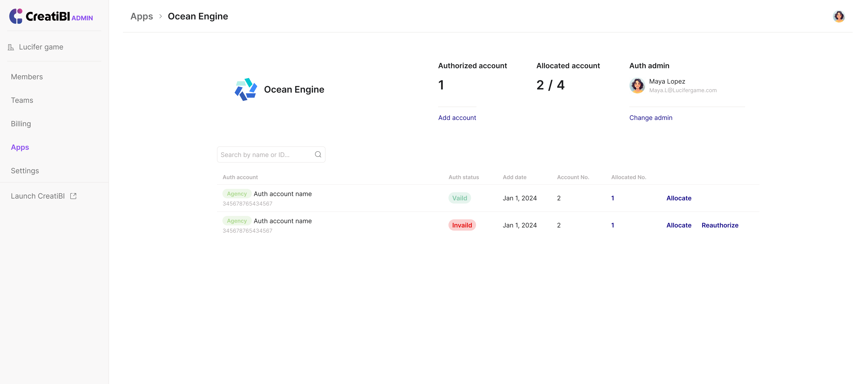
Task: Click Allocate on the Vaild account row
Action: (679, 198)
